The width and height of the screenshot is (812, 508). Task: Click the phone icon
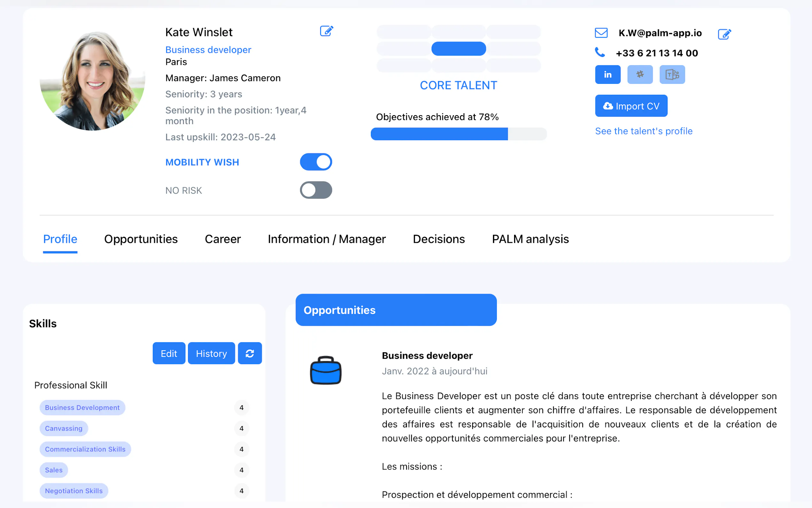pos(599,52)
